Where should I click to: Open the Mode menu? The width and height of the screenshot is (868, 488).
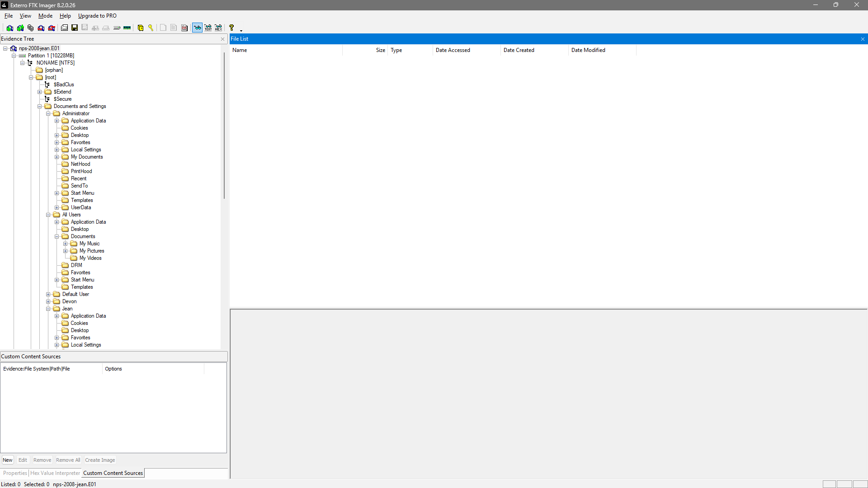pos(45,16)
